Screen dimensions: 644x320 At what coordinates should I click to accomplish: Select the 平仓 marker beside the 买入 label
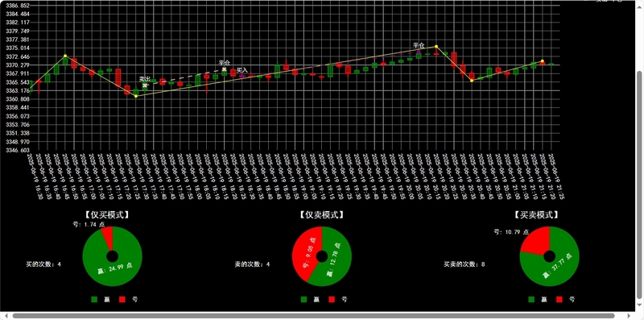pos(225,69)
